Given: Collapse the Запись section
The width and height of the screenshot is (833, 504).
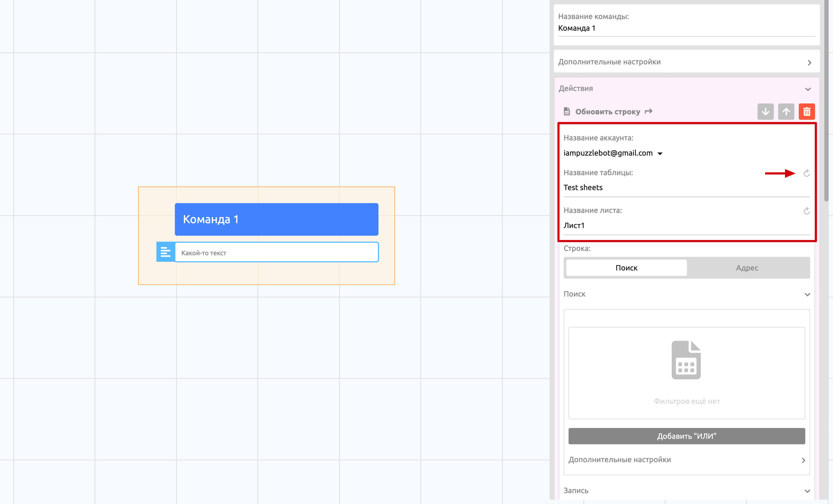Looking at the screenshot, I should (x=687, y=491).
